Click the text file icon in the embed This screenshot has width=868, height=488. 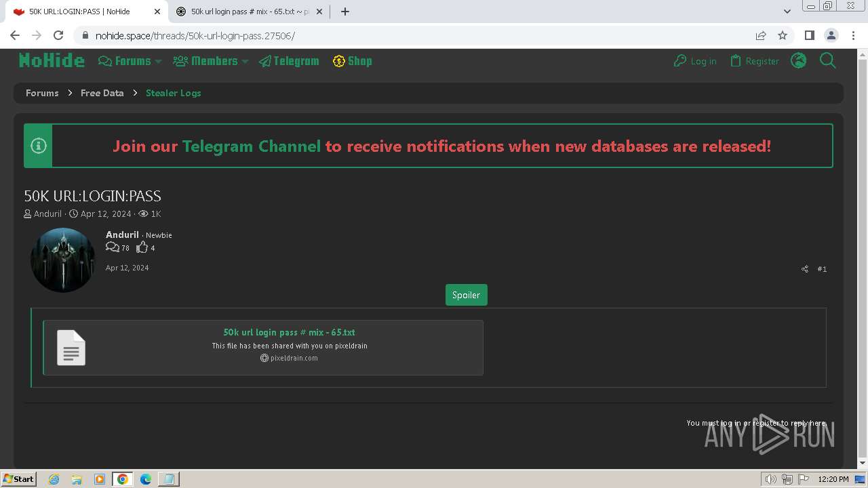(71, 348)
